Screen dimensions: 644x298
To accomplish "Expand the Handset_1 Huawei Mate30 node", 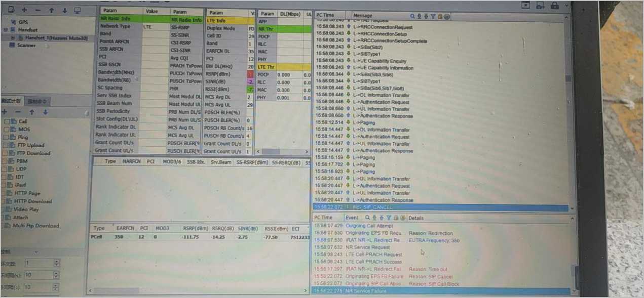I will coord(13,37).
